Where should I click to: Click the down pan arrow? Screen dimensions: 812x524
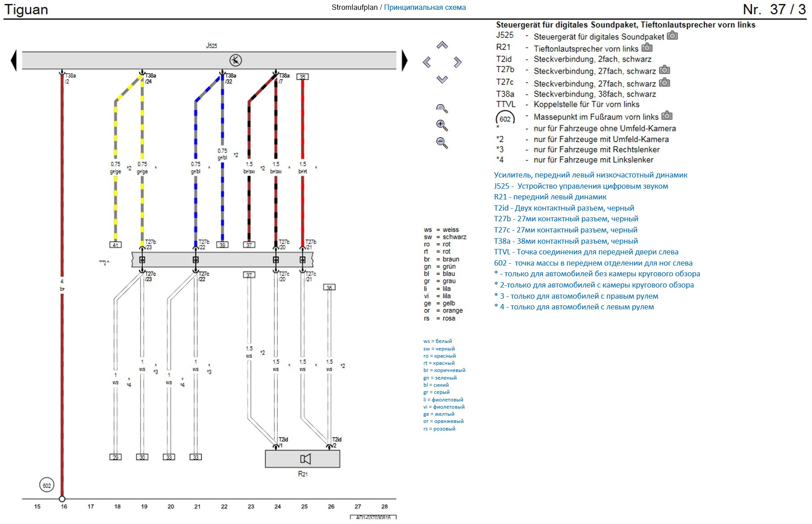pyautogui.click(x=442, y=79)
